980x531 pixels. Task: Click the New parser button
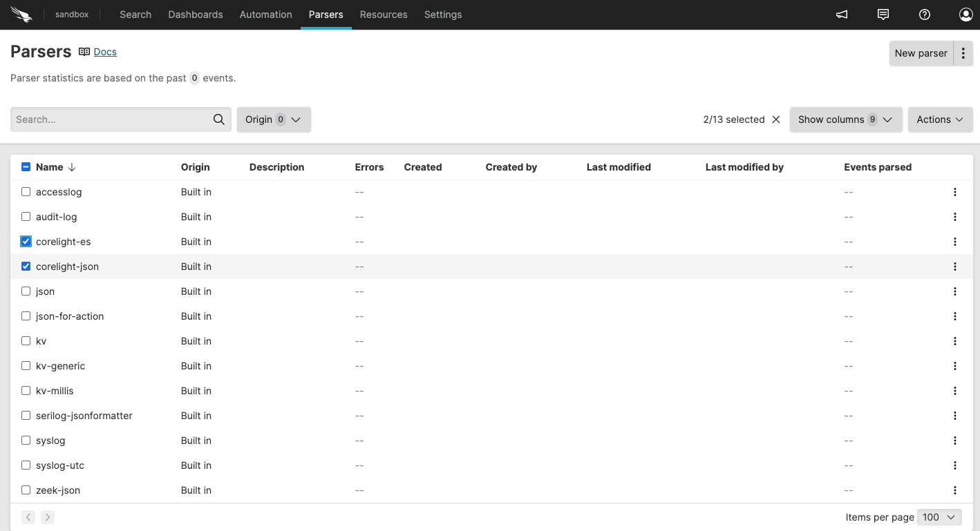pos(921,52)
